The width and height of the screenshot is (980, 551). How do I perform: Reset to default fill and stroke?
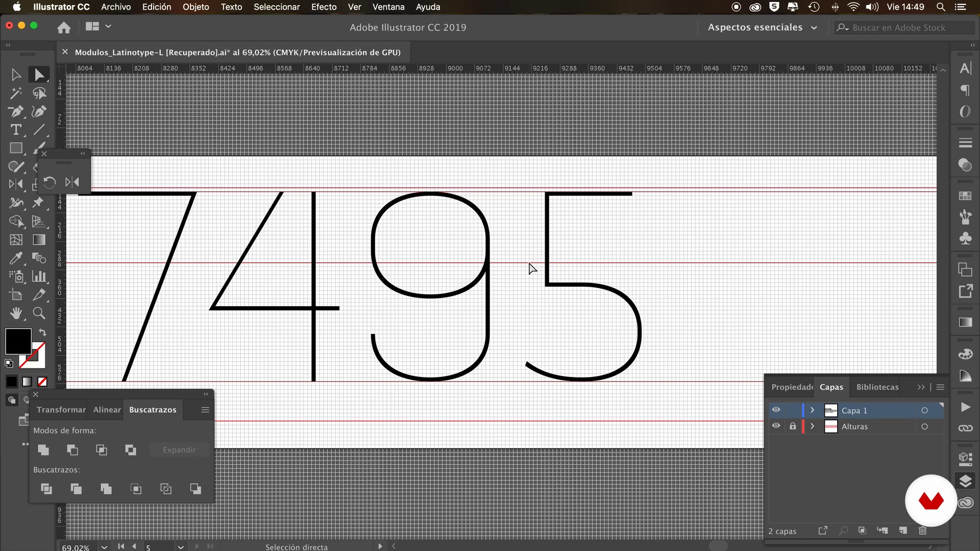click(x=9, y=363)
